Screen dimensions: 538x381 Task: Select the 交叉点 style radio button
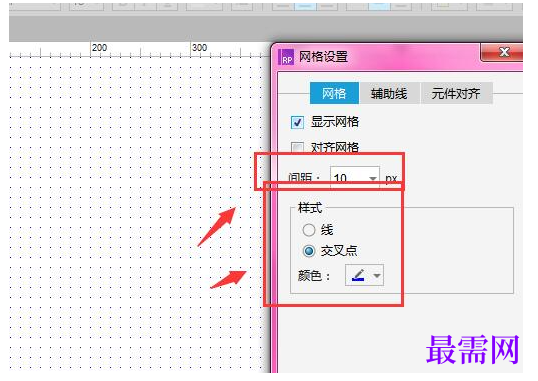308,251
